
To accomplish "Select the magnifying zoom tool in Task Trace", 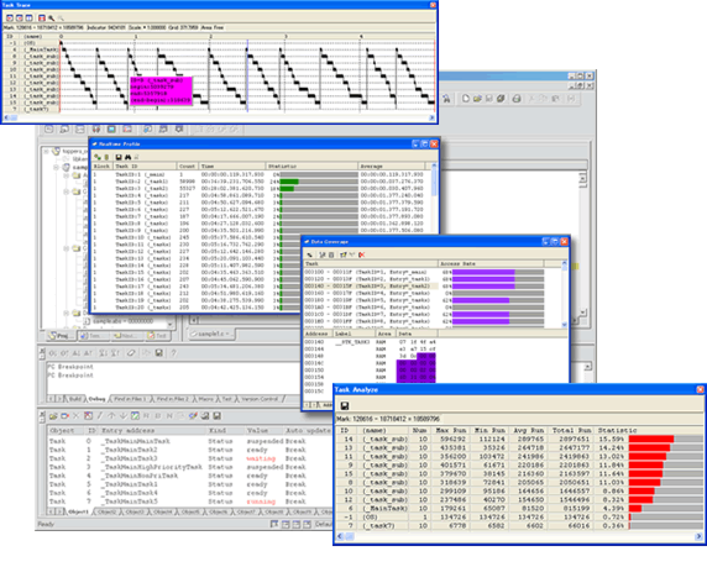I will [x=50, y=17].
